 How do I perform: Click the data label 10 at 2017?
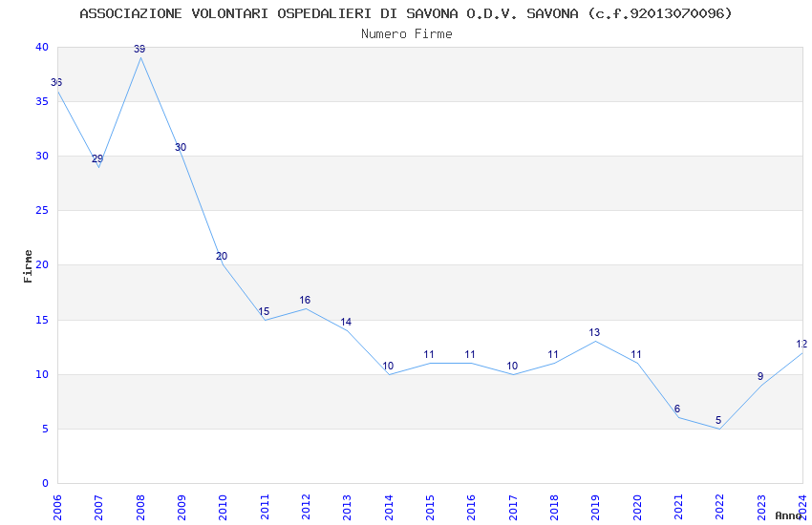(x=512, y=367)
